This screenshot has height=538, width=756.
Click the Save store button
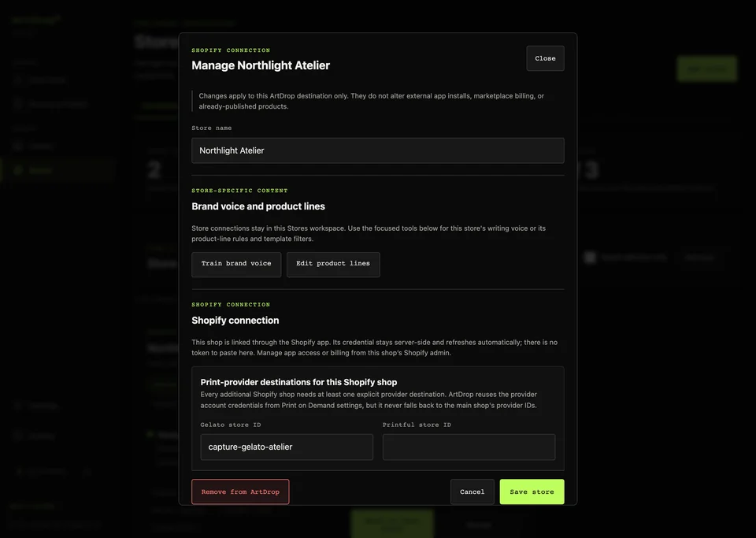click(532, 492)
